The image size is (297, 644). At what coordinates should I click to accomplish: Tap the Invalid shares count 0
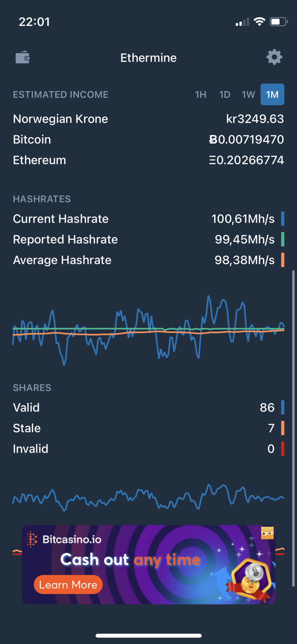271,448
